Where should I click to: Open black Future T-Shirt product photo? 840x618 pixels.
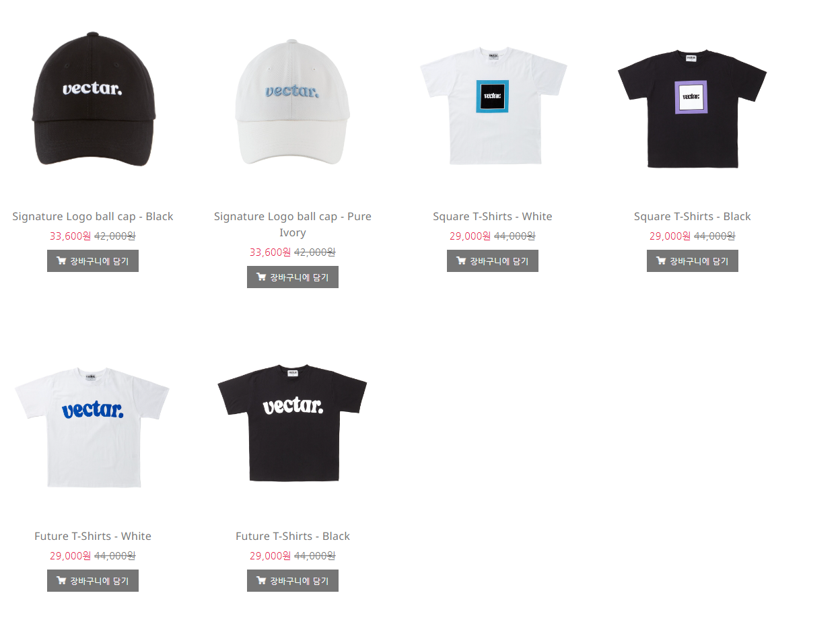coord(292,423)
